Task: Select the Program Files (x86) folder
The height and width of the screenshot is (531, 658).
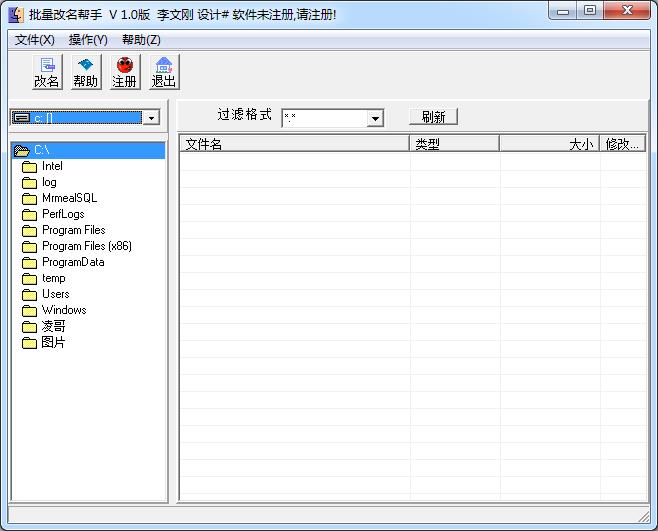Action: point(86,246)
